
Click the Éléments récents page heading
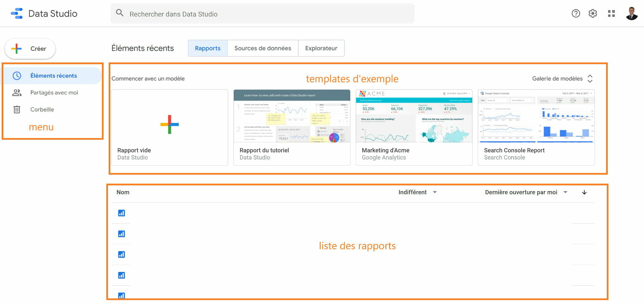pos(143,48)
